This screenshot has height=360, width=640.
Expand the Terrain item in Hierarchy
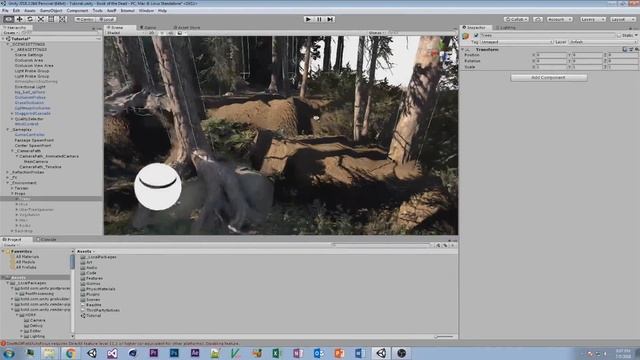point(12,188)
